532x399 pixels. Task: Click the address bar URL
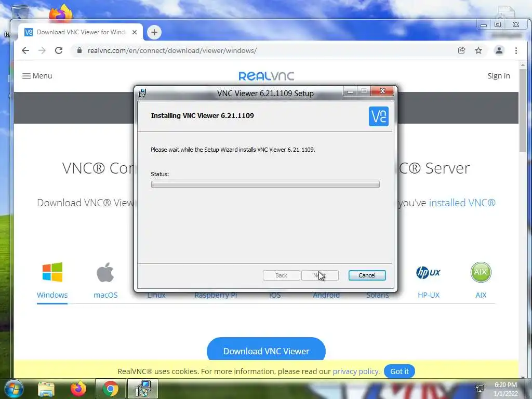tap(172, 50)
